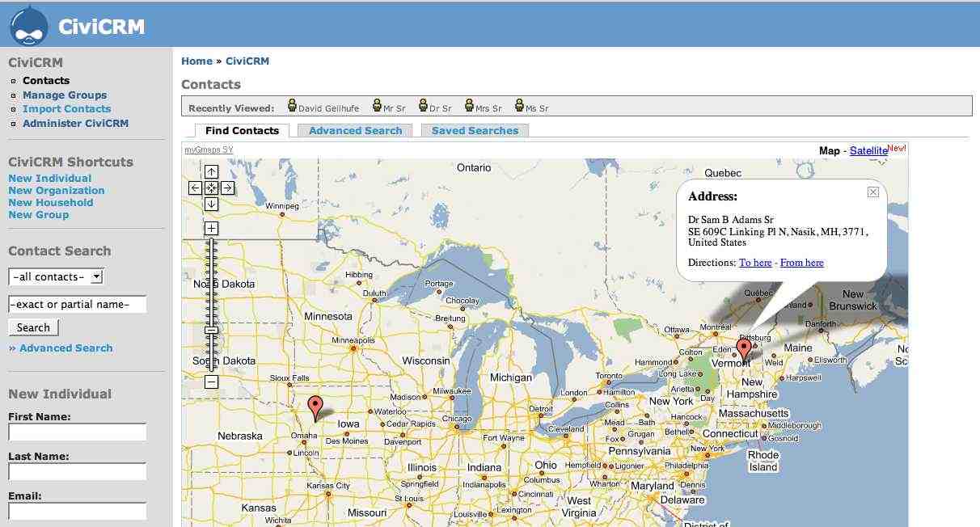
Task: Click the Drupal logo icon
Action: tap(28, 25)
